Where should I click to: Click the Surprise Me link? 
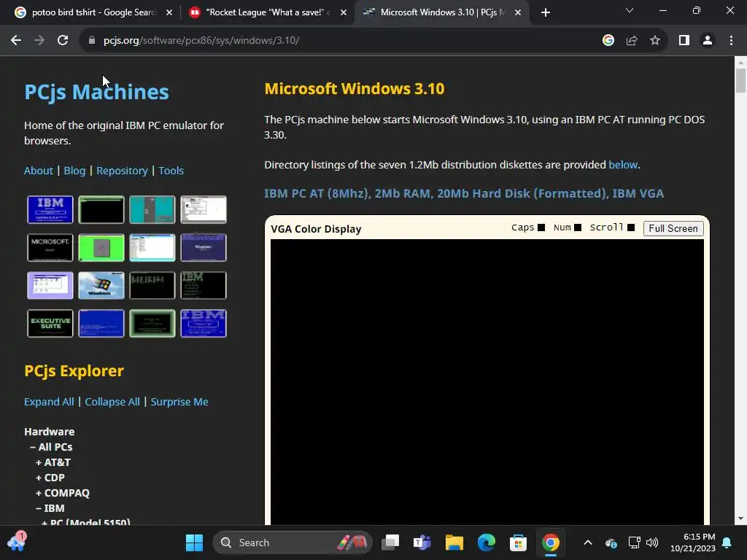pyautogui.click(x=179, y=402)
